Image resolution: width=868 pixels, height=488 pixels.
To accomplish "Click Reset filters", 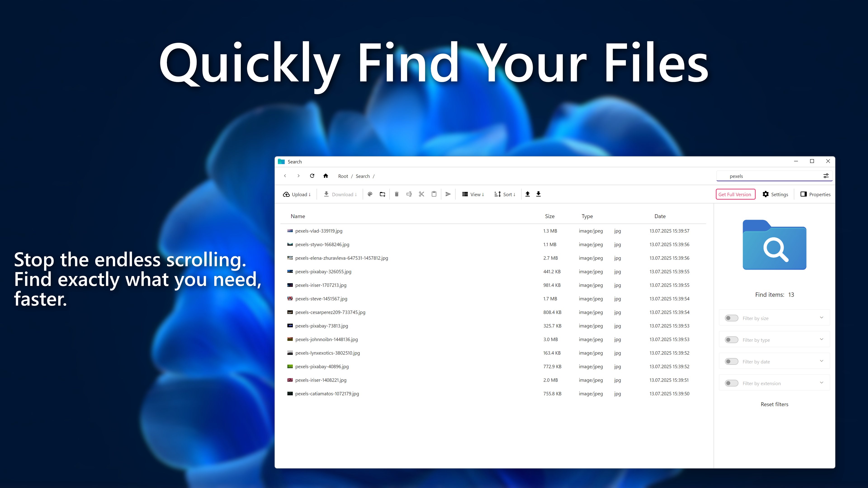I will (x=774, y=404).
